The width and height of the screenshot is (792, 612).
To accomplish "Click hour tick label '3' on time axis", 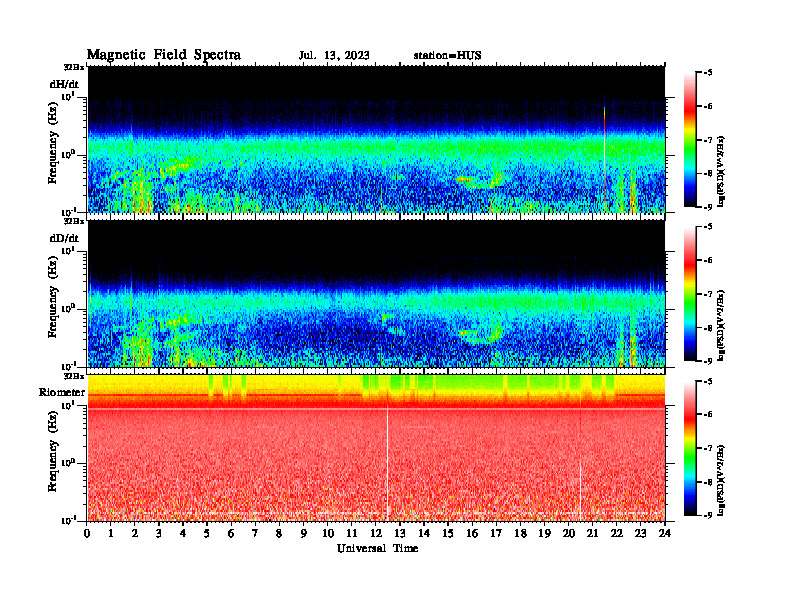I will (159, 534).
